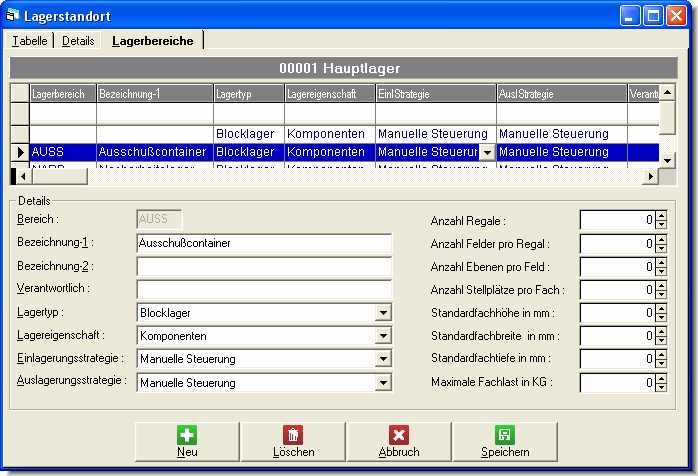
Task: Click the green disk Speichern icon
Action: pyautogui.click(x=505, y=435)
